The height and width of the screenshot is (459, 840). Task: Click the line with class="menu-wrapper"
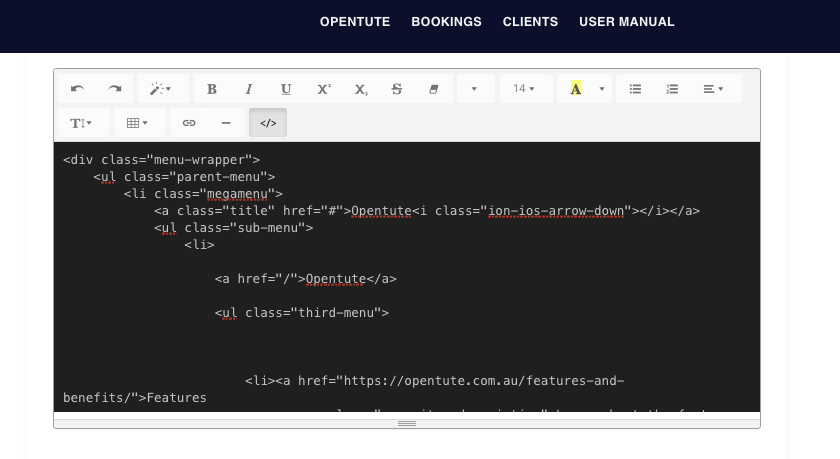(x=161, y=160)
